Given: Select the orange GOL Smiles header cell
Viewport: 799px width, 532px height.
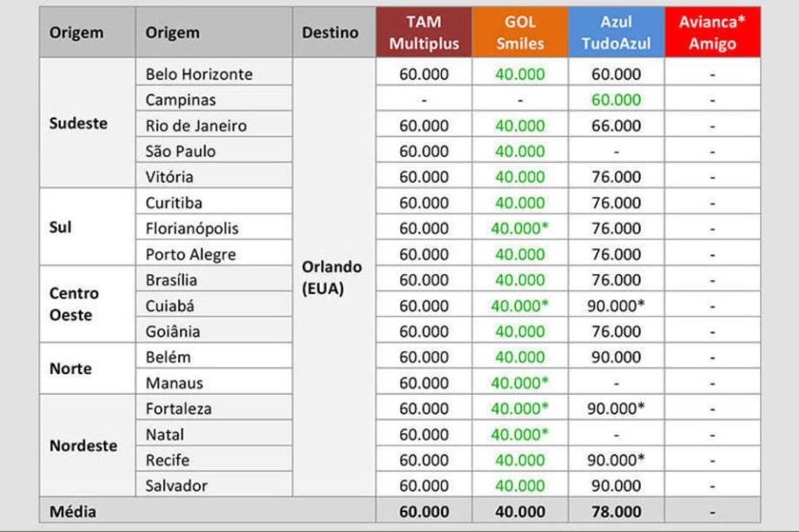Looking at the screenshot, I should point(520,33).
